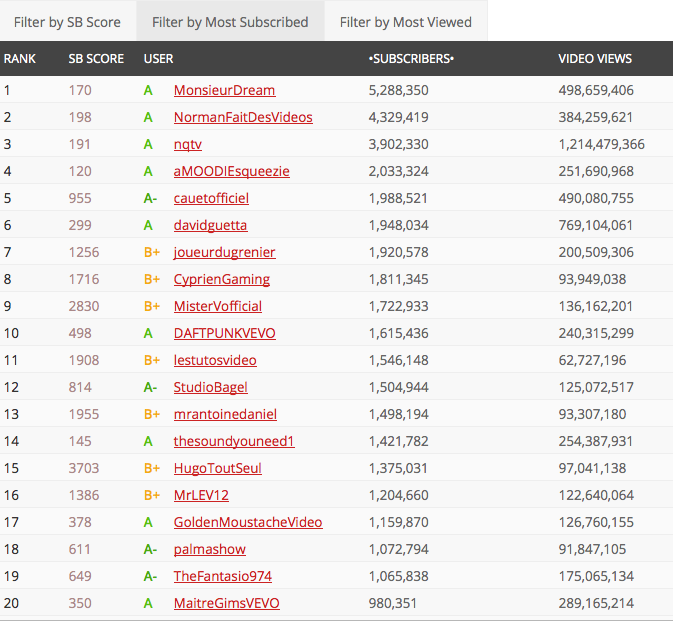Viewport: 673px width, 621px height.
Task: Click the USER column header
Action: pos(158,59)
